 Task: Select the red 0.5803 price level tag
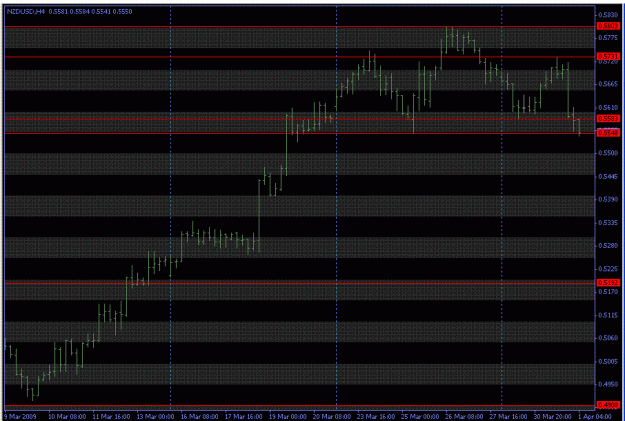(x=608, y=26)
